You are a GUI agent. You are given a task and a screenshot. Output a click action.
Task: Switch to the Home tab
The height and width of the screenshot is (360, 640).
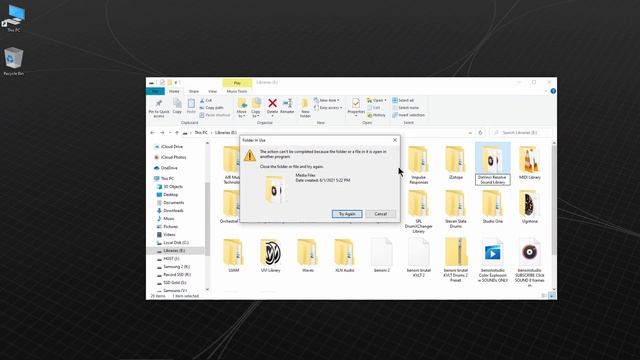(174, 91)
